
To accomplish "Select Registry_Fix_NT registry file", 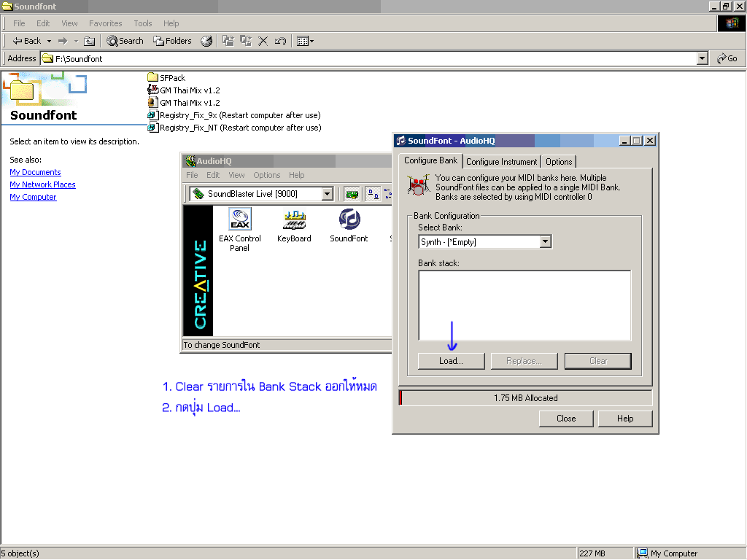I will tap(234, 127).
